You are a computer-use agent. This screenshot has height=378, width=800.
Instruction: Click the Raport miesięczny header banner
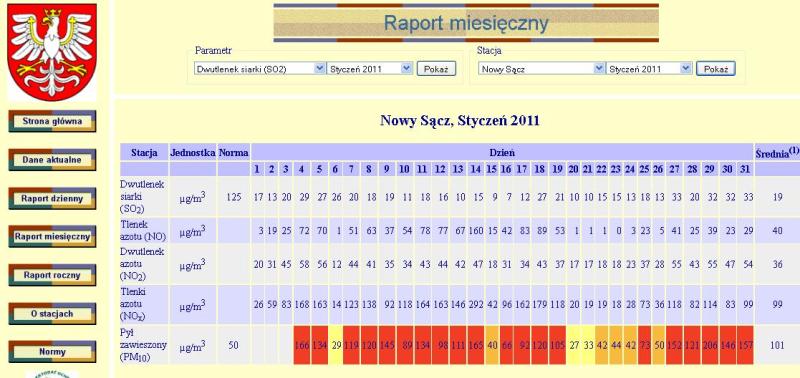[x=466, y=23]
